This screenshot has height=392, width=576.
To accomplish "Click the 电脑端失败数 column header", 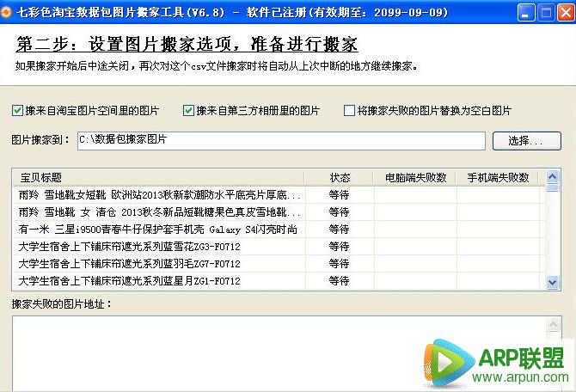I will click(x=415, y=178).
